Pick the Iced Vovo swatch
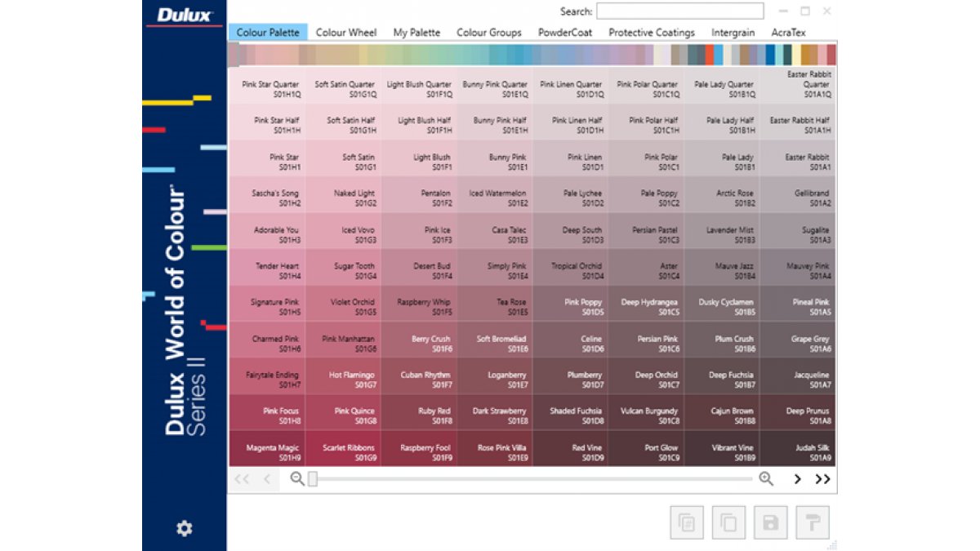This screenshot has width=980, height=551. (343, 230)
